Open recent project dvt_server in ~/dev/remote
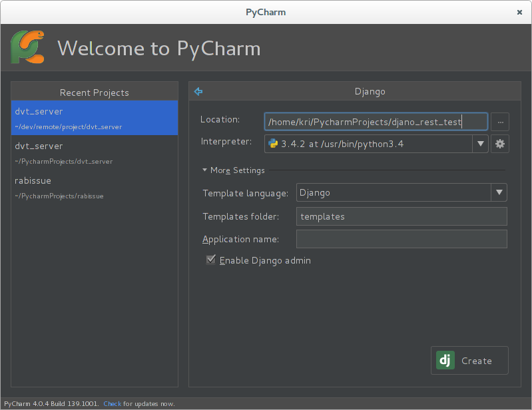532x410 pixels. click(95, 118)
